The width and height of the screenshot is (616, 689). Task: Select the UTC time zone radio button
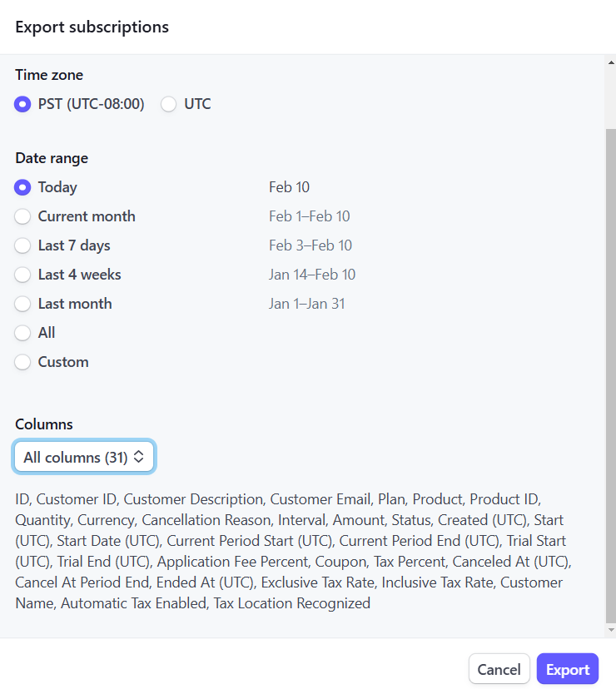(x=169, y=104)
